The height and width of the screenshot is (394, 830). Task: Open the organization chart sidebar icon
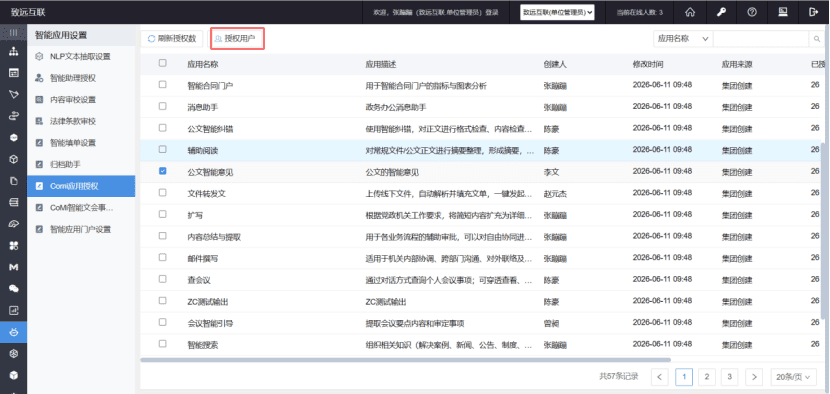point(14,51)
